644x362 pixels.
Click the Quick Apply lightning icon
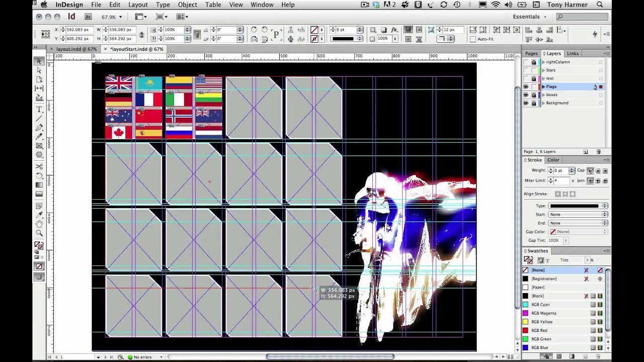tap(595, 34)
